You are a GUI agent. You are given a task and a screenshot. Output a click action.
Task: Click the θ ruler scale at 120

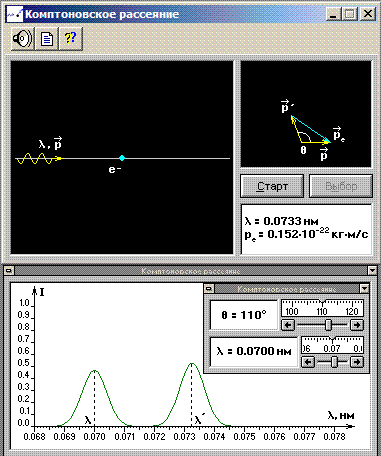tap(351, 311)
